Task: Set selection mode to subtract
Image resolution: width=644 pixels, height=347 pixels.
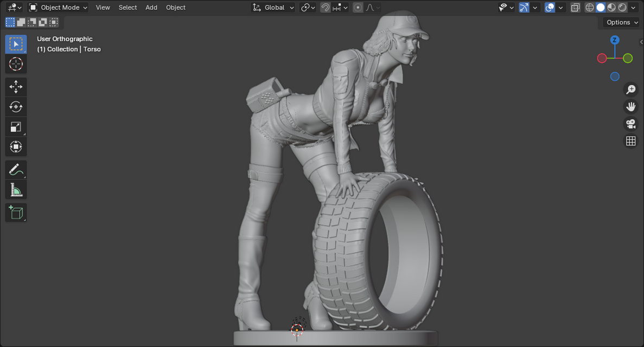Action: (31, 22)
